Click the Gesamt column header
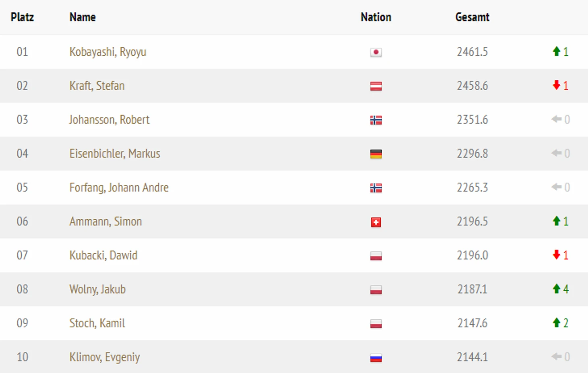Viewport: 588px width, 373px height. coord(472,17)
